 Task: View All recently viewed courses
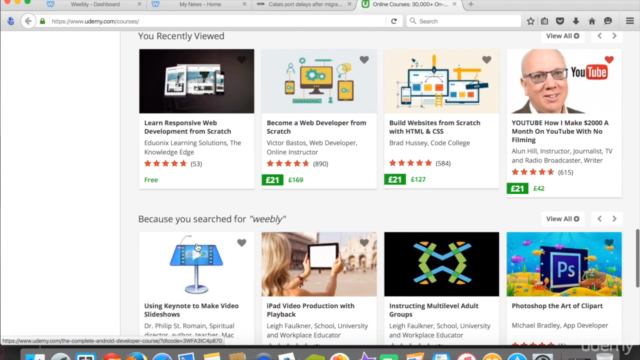click(x=562, y=36)
